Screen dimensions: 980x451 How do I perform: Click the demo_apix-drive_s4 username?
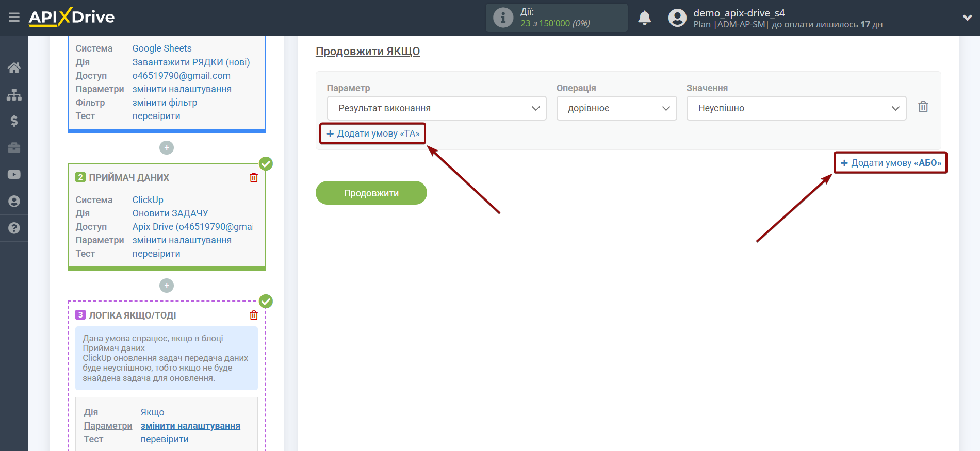pos(739,13)
